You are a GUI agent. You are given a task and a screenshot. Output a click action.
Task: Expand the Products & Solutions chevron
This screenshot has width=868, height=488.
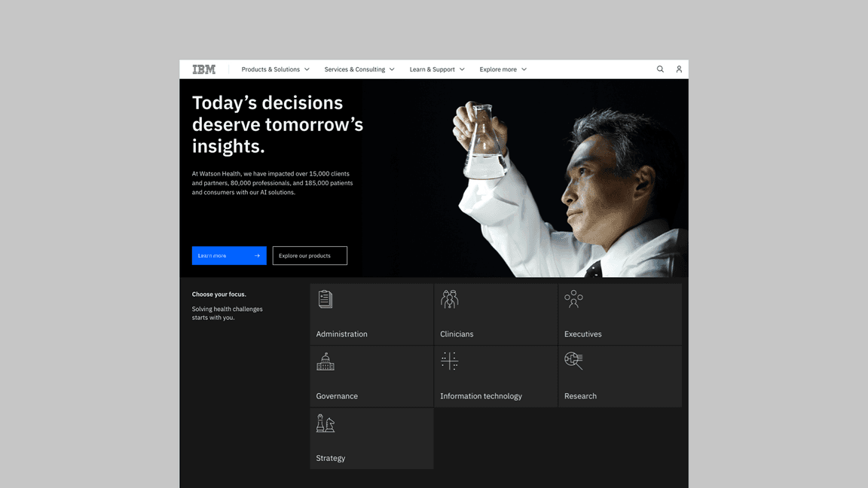307,69
